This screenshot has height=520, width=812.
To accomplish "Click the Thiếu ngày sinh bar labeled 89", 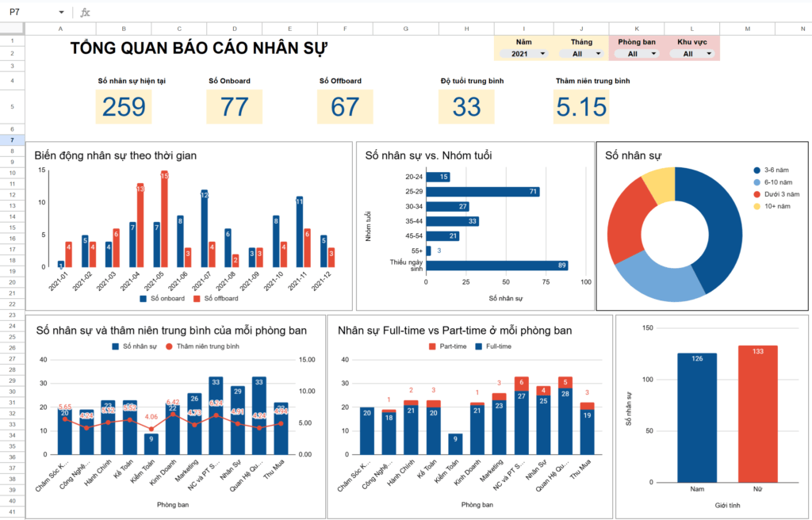I will [497, 266].
